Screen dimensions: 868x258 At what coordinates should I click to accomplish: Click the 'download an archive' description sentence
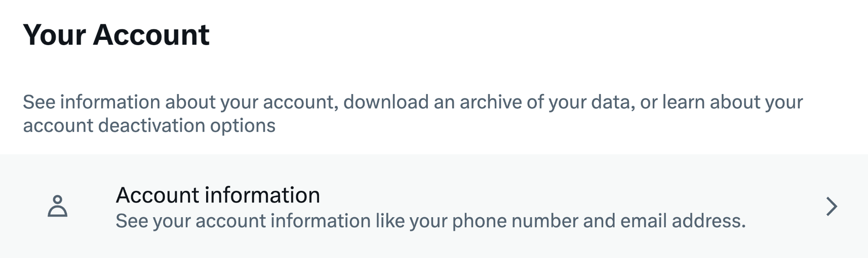(489, 102)
